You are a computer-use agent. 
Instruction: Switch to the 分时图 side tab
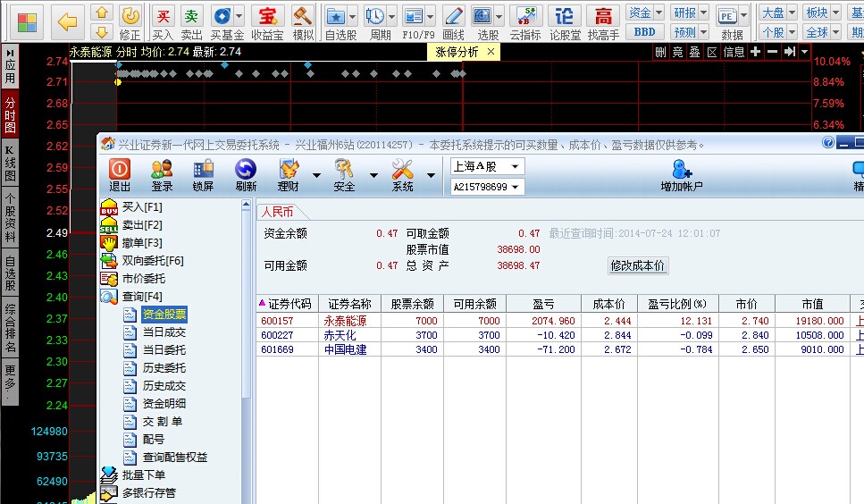[10, 115]
